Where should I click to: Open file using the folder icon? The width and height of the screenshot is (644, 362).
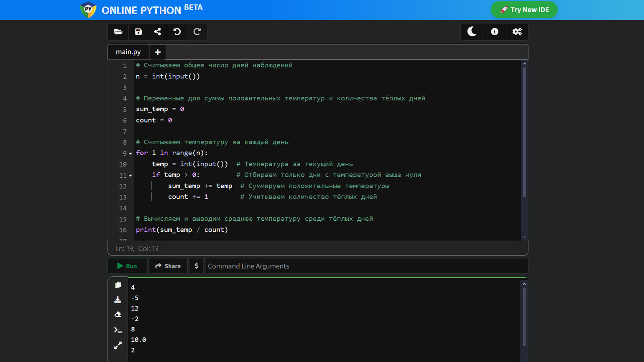point(118,32)
